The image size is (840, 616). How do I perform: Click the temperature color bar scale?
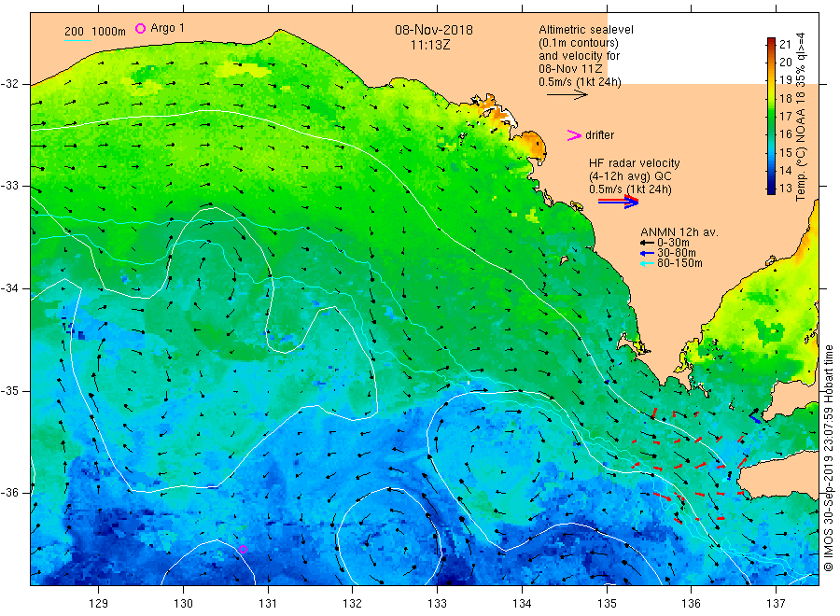click(x=772, y=116)
